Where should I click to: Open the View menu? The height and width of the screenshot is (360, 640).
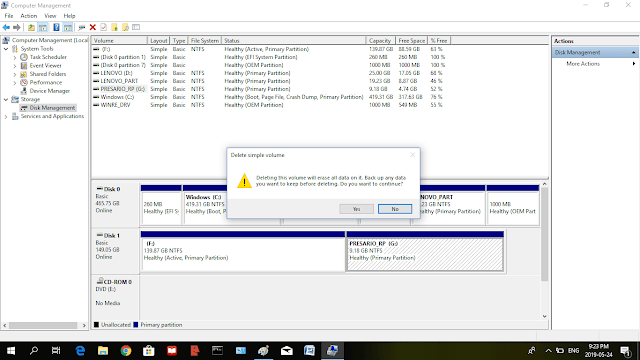tap(50, 16)
